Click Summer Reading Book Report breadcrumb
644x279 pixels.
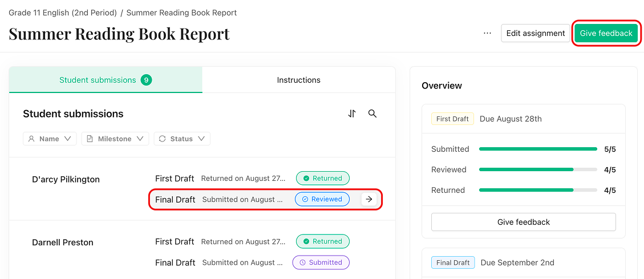(181, 13)
